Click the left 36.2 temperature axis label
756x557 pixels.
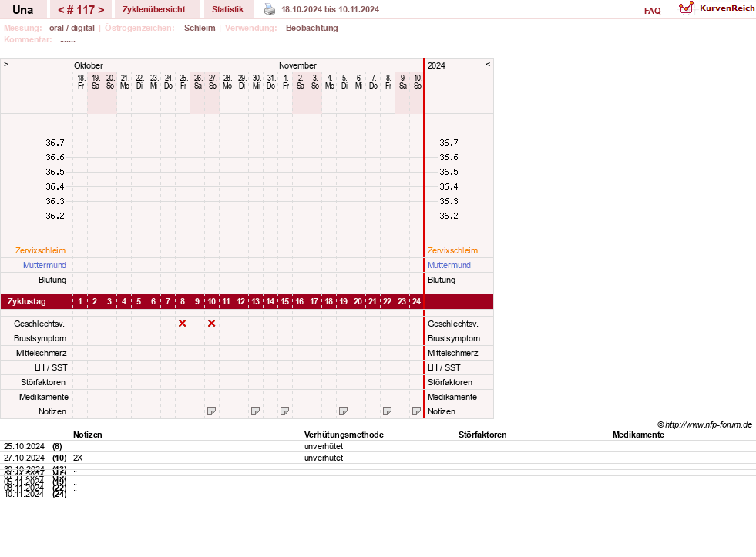coord(55,216)
